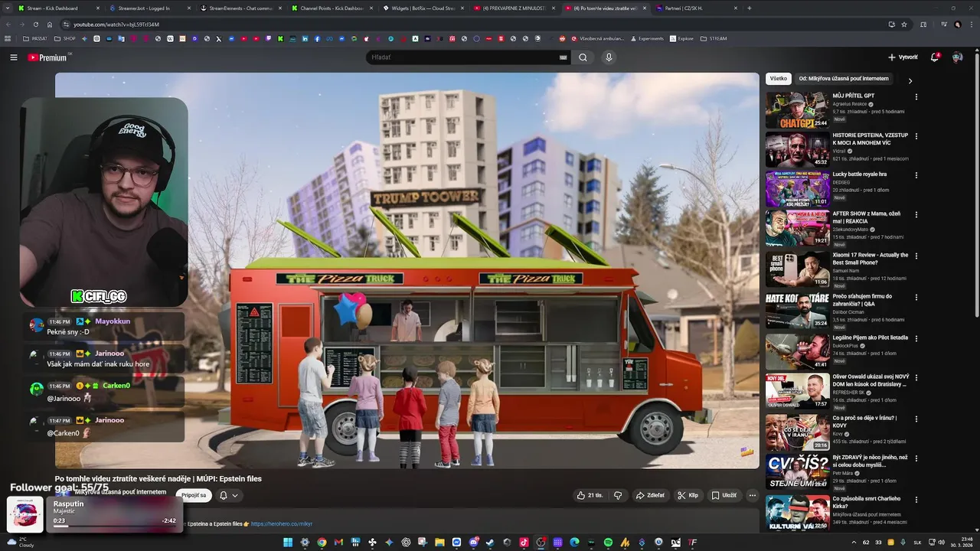Switch to Widgets BotRix tab
Screen dimensions: 980x551
click(x=423, y=8)
